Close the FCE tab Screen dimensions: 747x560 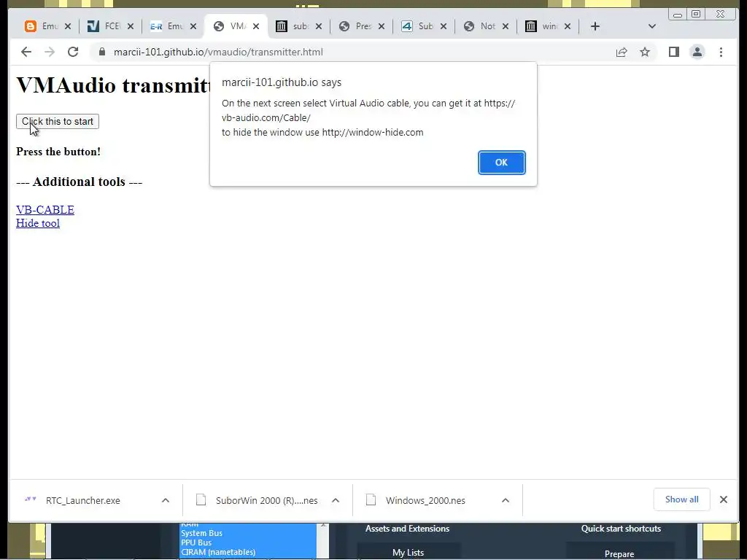(131, 26)
